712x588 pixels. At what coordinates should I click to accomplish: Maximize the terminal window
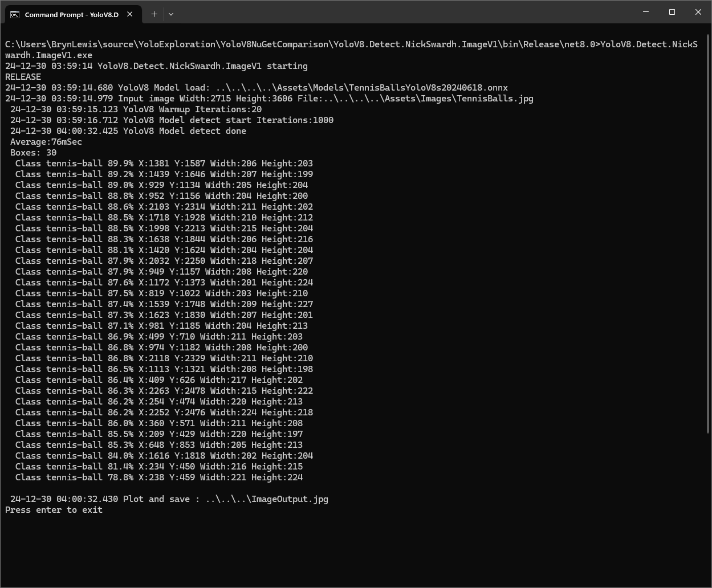(x=672, y=12)
